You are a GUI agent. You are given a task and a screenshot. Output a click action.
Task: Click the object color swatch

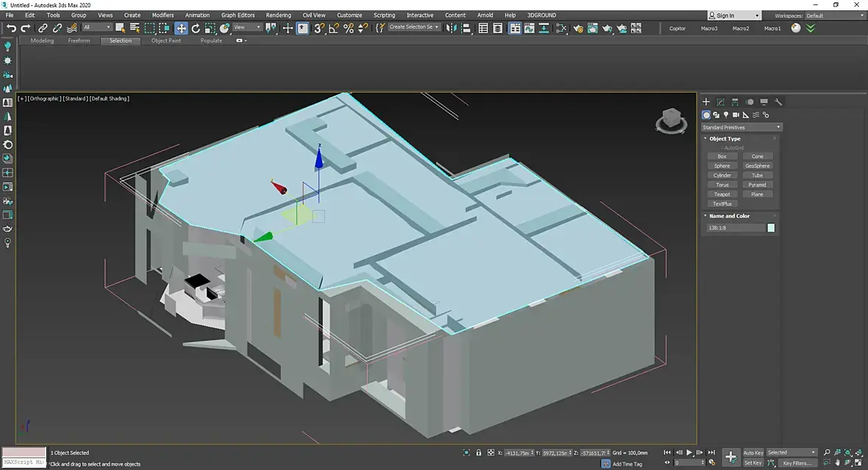[x=771, y=228]
